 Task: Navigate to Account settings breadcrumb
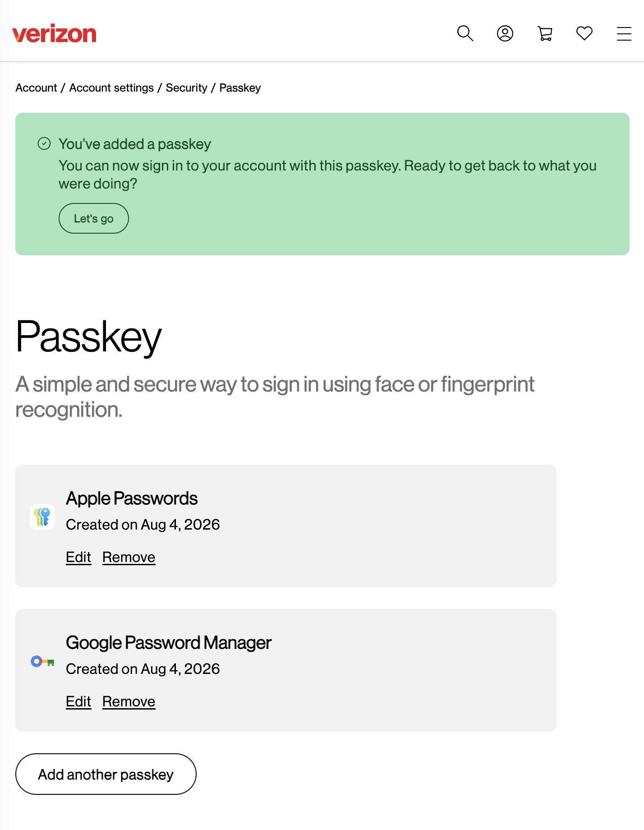pyautogui.click(x=111, y=88)
